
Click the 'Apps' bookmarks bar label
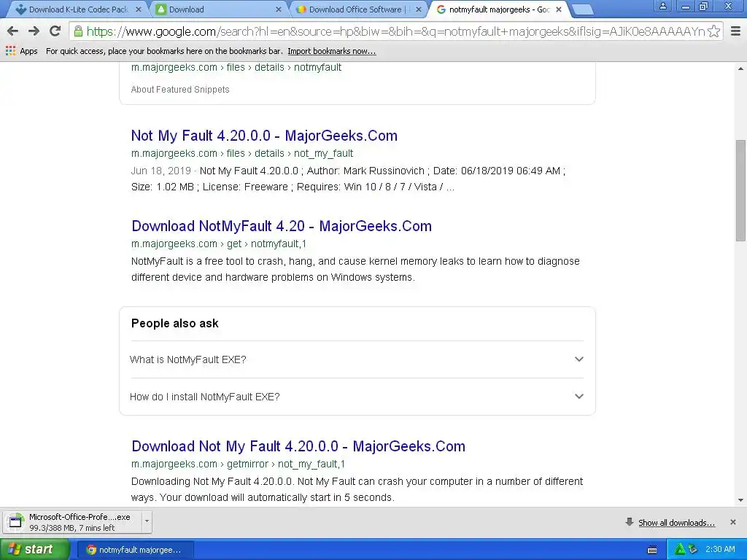pyautogui.click(x=28, y=52)
